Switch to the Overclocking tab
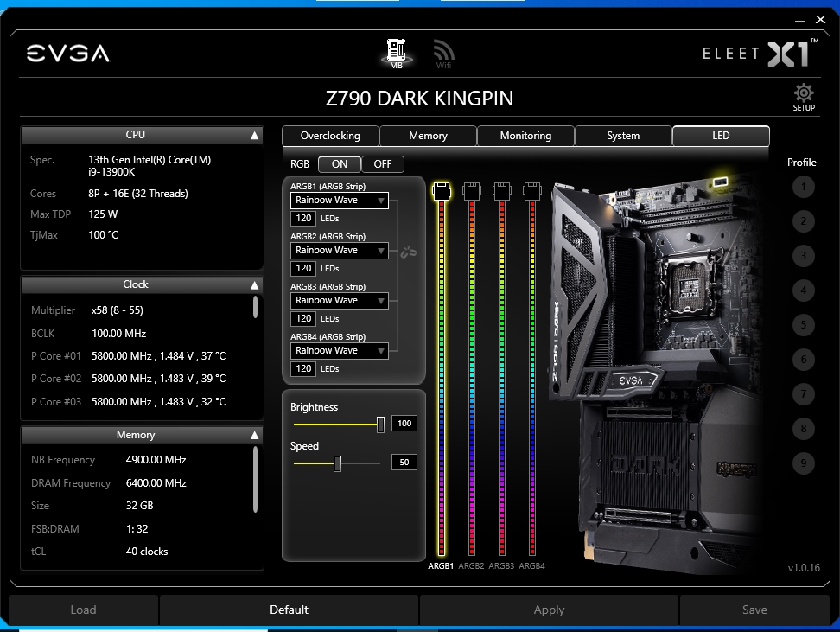The height and width of the screenshot is (632, 840). (x=330, y=136)
